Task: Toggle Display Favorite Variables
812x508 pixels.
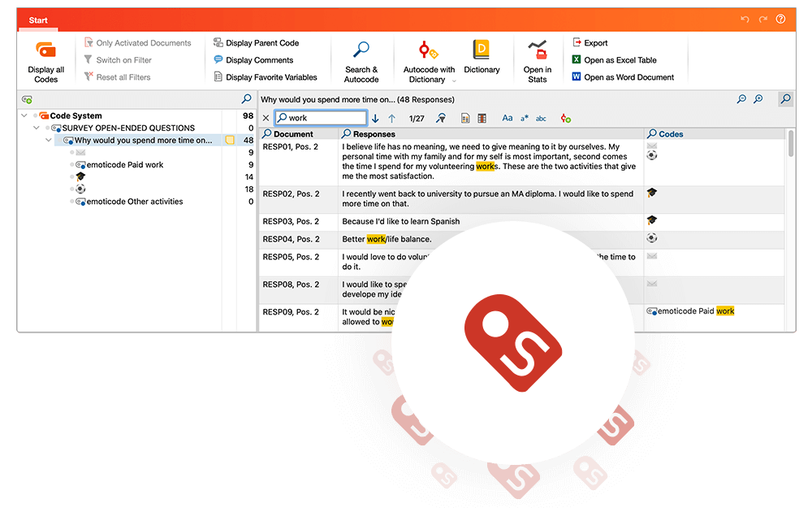Action: pyautogui.click(x=266, y=77)
